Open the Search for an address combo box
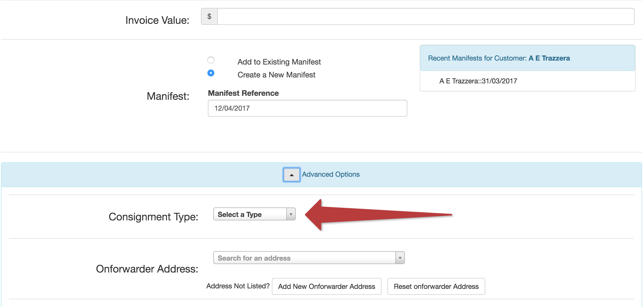Viewport: 644px width, 307px height. [x=304, y=258]
